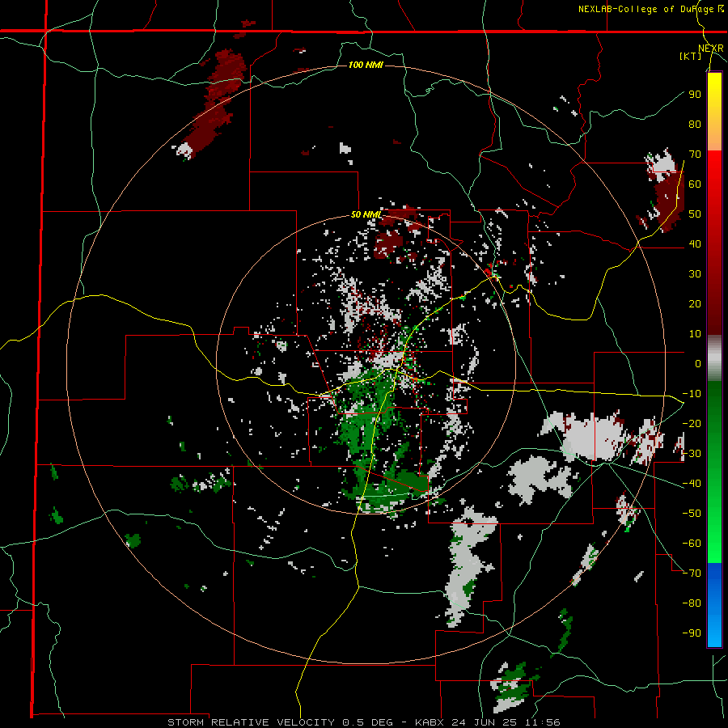
Task: Select the 90 value on the velocity scale
Action: [x=695, y=95]
